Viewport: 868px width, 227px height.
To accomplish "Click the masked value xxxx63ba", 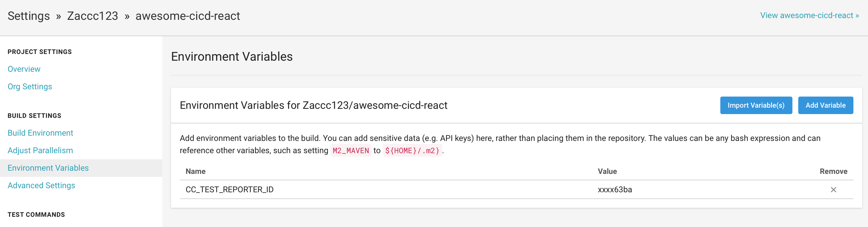I will pyautogui.click(x=615, y=189).
